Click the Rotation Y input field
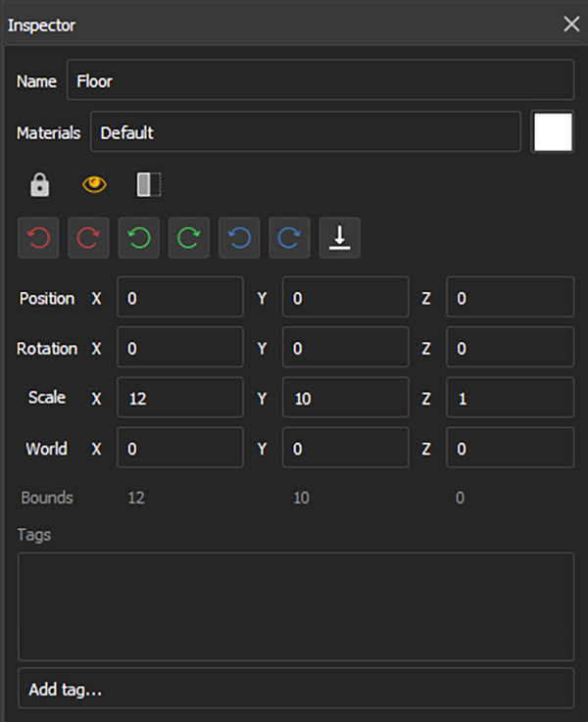This screenshot has width=588, height=722. coord(345,347)
